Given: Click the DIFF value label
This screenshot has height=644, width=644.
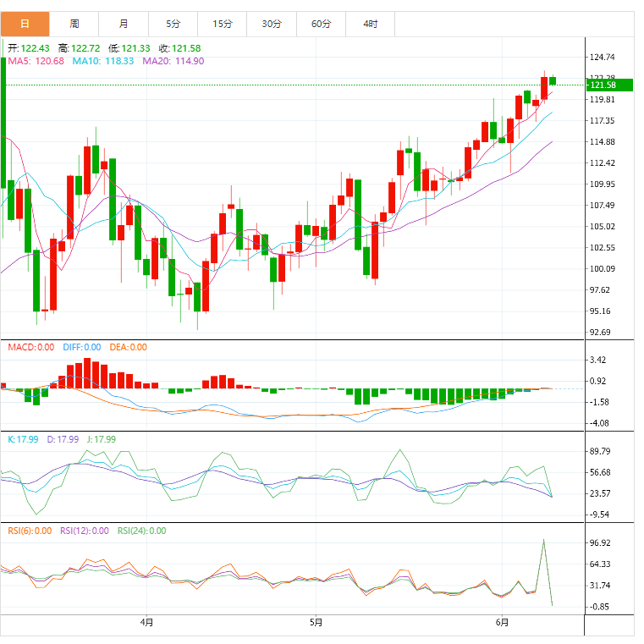Looking at the screenshot, I should [80, 347].
